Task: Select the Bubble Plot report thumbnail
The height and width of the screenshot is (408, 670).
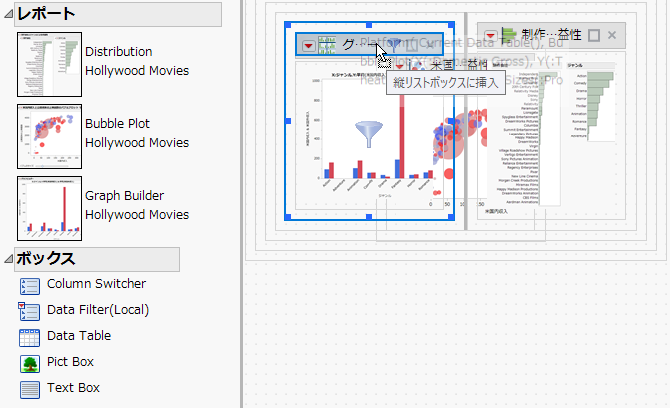Action: pos(50,137)
